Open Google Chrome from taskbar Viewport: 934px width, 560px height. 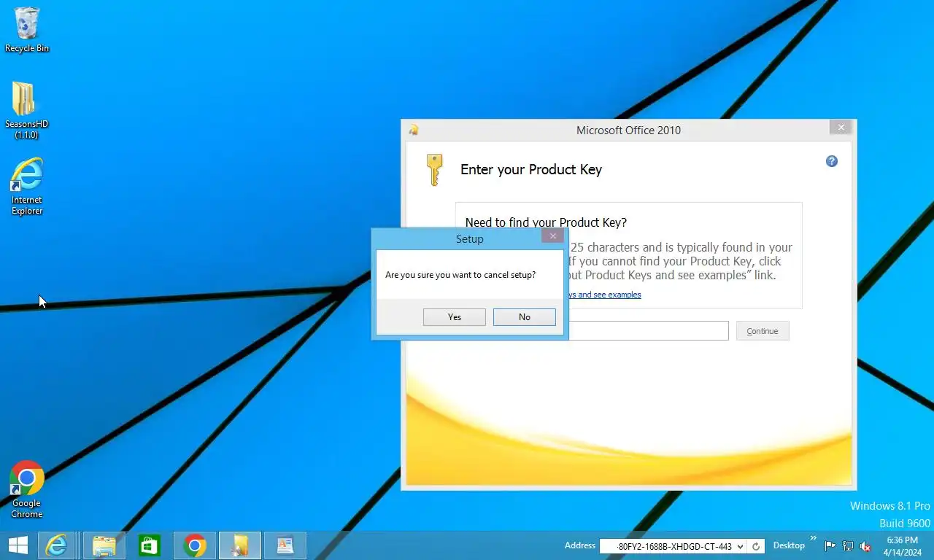coord(195,545)
